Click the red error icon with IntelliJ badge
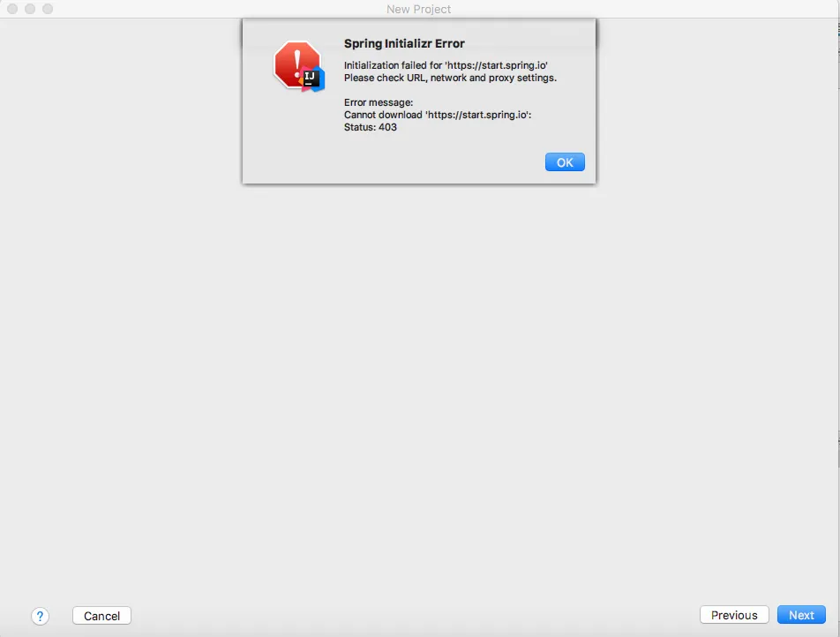The height and width of the screenshot is (637, 840). pos(299,66)
